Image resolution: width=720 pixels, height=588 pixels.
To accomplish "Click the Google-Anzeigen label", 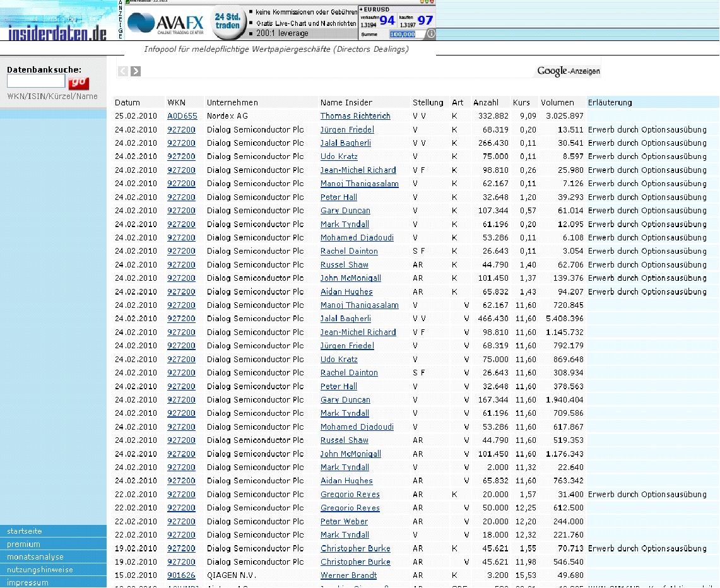I will pos(569,71).
